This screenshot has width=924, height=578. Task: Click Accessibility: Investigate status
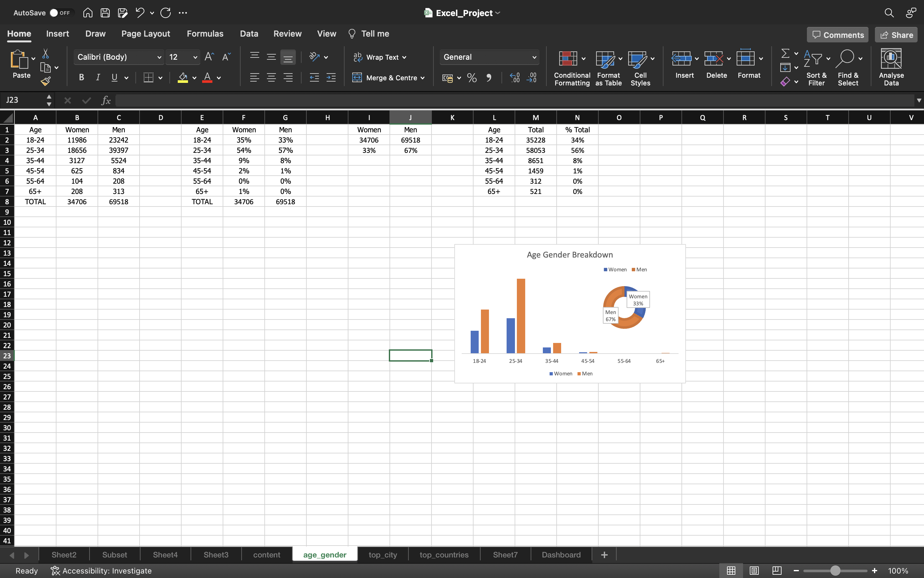[x=102, y=571]
